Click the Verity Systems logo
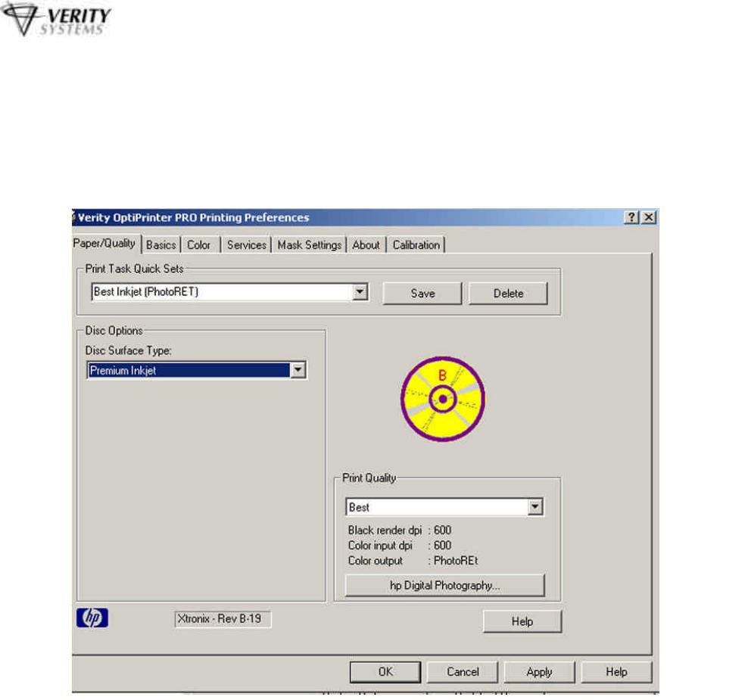Viewport: 751px width, 700px height. coord(55,19)
